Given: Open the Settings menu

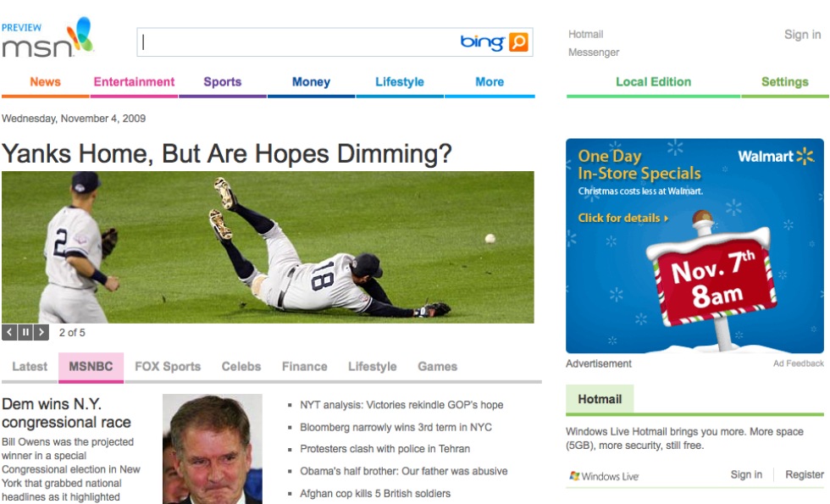Looking at the screenshot, I should 784,82.
